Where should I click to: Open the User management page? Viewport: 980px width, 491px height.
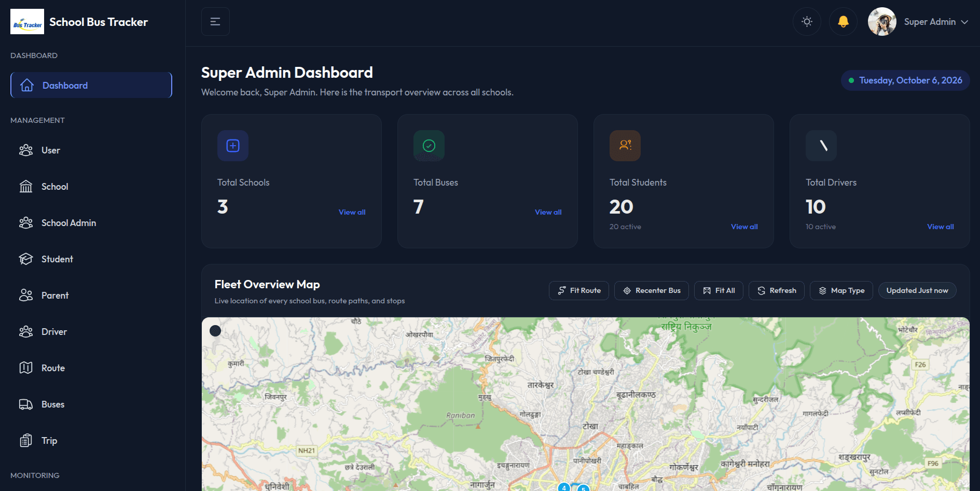(91, 150)
